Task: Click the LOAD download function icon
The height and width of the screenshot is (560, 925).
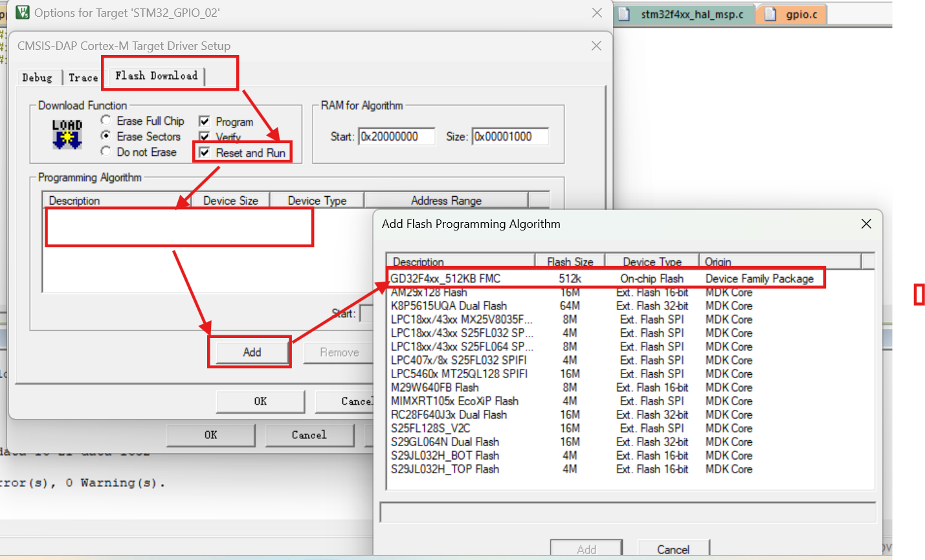Action: pos(67,134)
